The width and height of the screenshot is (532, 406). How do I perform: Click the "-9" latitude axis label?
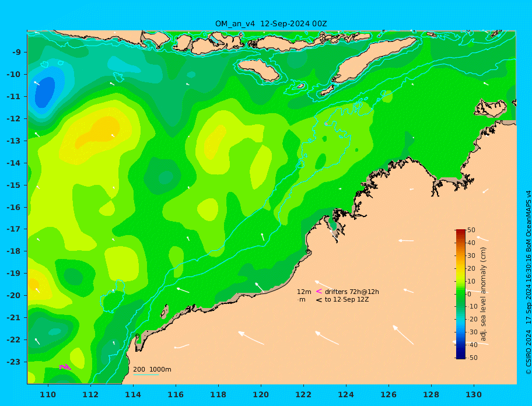(16, 52)
